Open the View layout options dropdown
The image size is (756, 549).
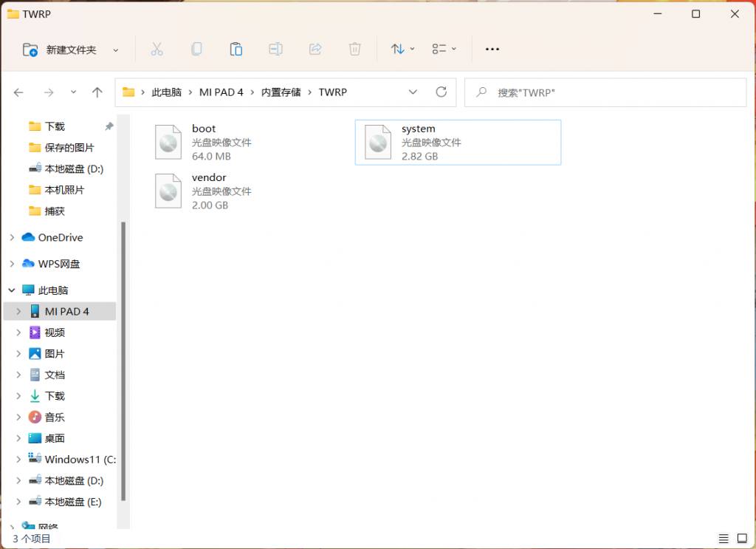pyautogui.click(x=444, y=49)
